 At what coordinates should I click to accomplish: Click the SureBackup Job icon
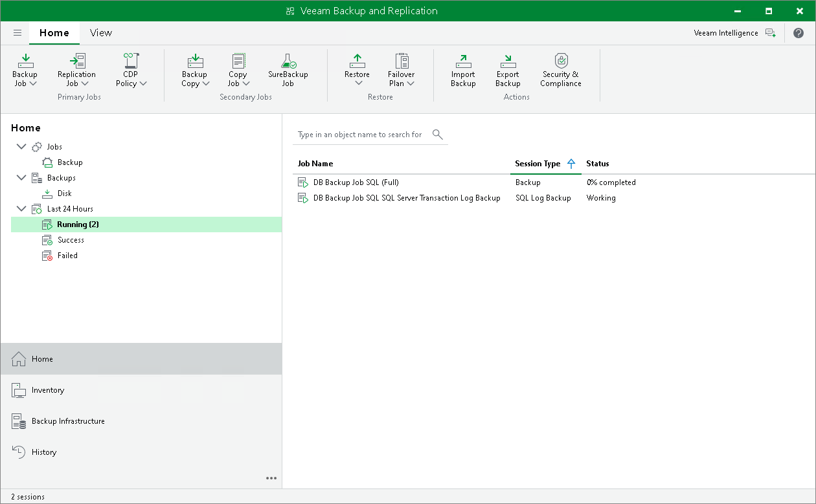click(x=288, y=61)
